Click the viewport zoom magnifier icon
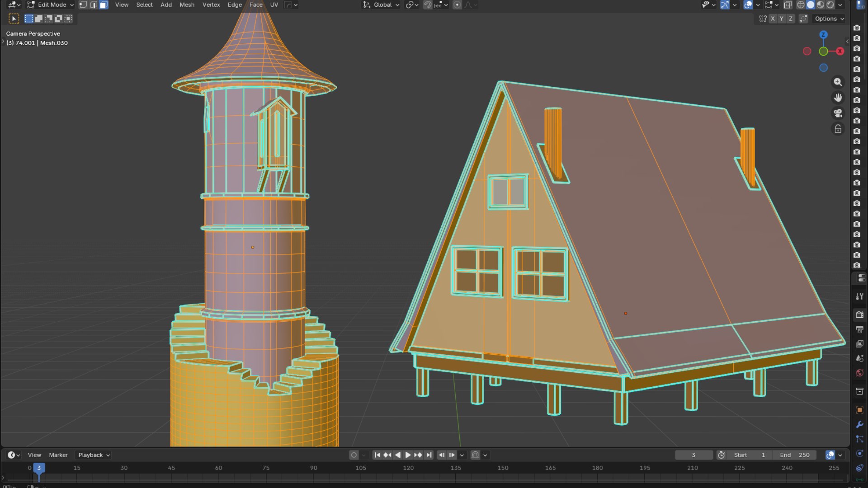 click(838, 82)
